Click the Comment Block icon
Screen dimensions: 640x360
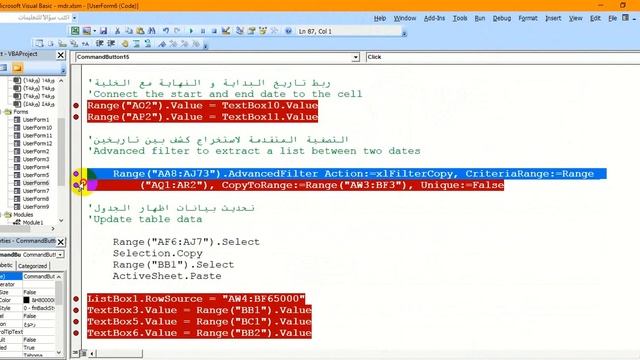click(136, 44)
